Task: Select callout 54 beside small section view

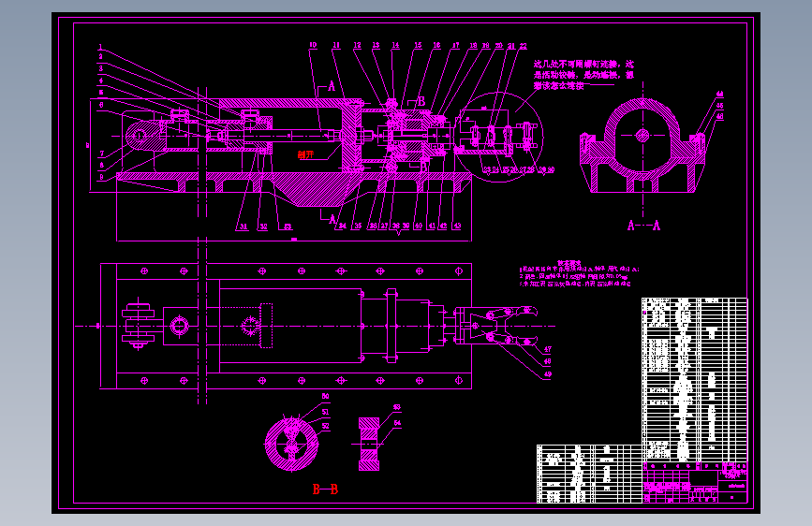Action: point(397,423)
